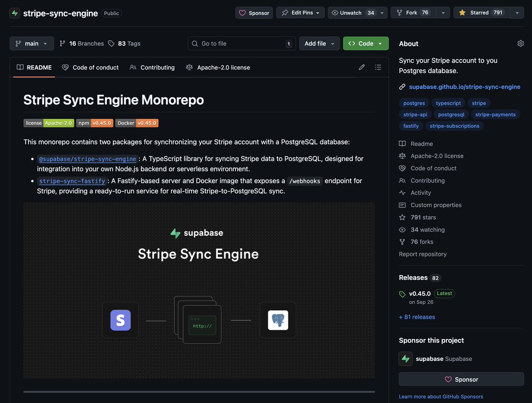
Task: Click the README horizontal scrollbar
Action: (x=199, y=392)
